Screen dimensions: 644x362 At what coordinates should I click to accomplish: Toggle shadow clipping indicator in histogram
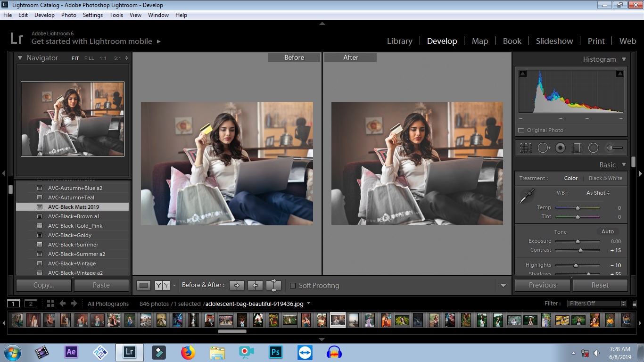coord(522,74)
